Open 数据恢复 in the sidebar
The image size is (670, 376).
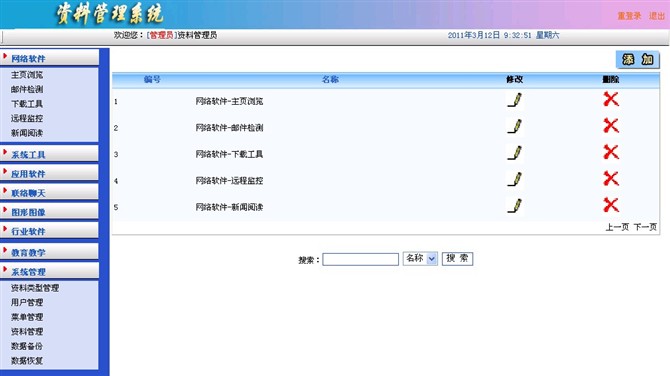(27, 361)
